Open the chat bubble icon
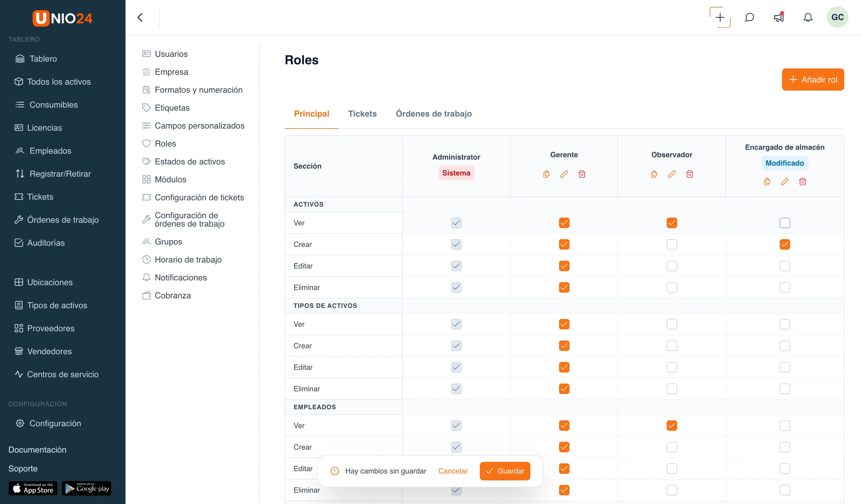 pyautogui.click(x=749, y=17)
